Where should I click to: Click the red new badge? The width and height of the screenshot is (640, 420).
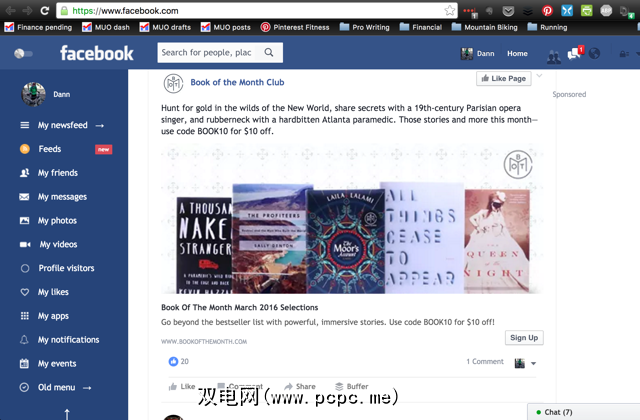coord(103,149)
